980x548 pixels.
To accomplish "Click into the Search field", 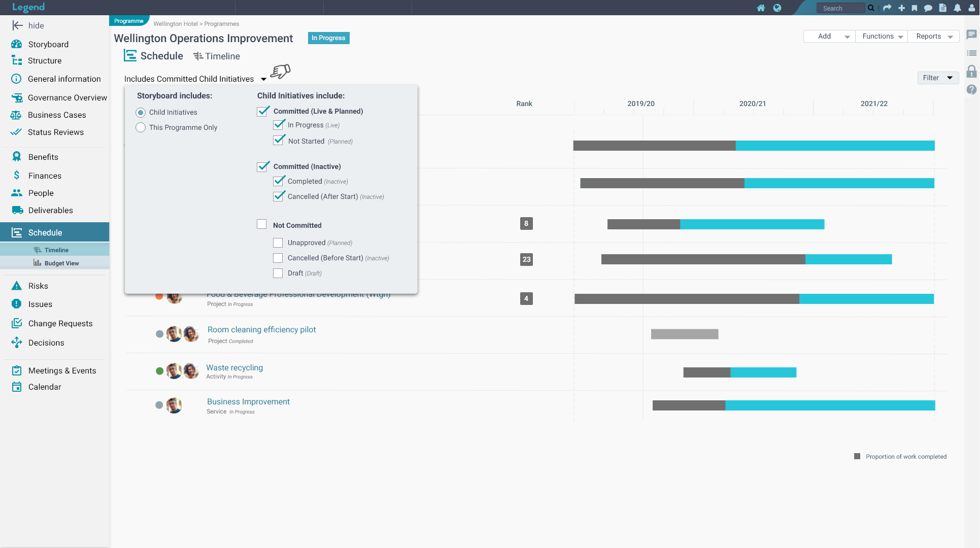I will click(840, 8).
